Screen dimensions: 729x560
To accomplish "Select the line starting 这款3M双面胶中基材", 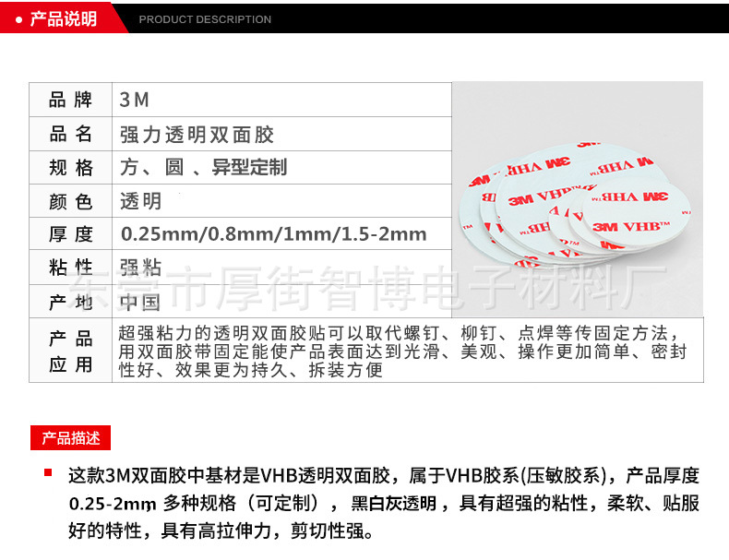I will [384, 475].
